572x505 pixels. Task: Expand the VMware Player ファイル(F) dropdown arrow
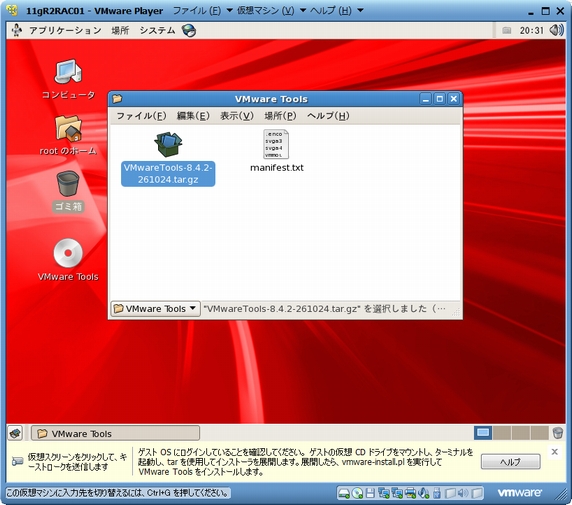coord(229,10)
